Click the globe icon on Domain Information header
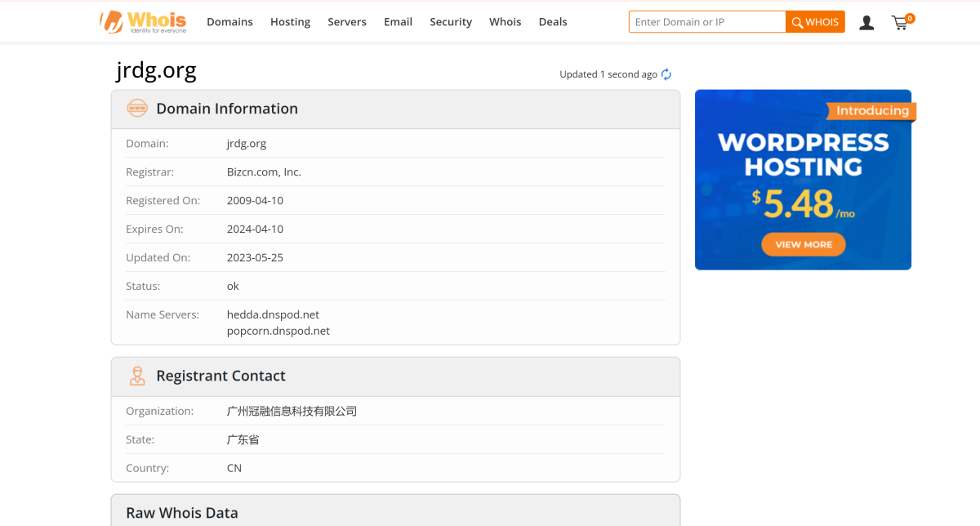The image size is (980, 526). (137, 108)
